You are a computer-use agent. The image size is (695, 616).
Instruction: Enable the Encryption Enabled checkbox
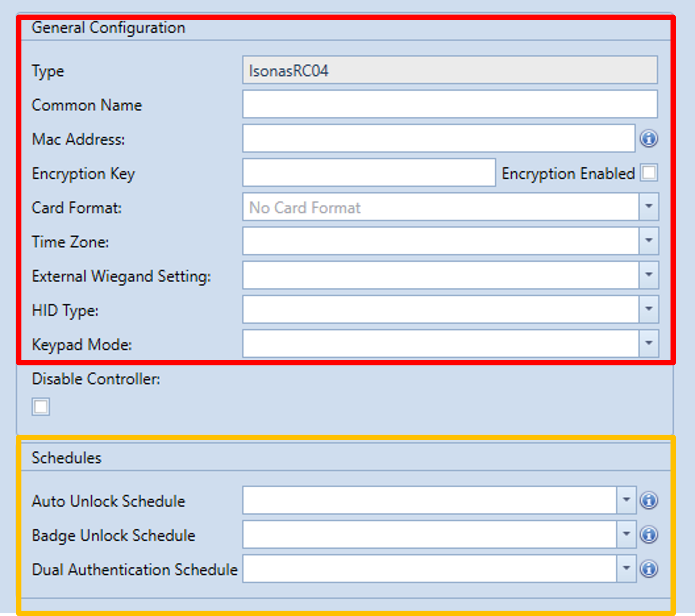pos(649,173)
